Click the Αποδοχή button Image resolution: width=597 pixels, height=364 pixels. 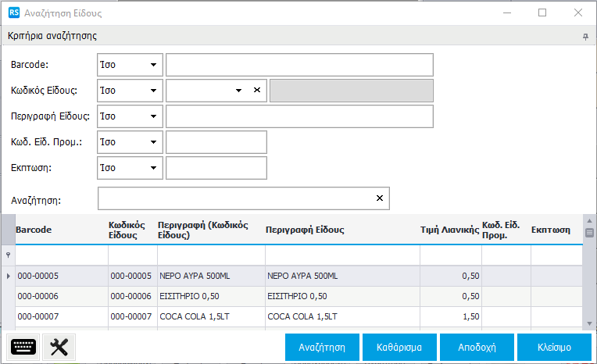point(477,346)
